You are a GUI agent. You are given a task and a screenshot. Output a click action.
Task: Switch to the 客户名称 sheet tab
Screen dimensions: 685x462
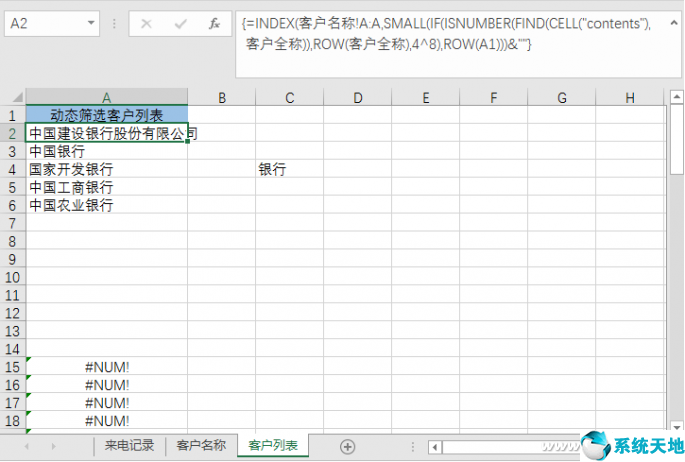point(200,446)
